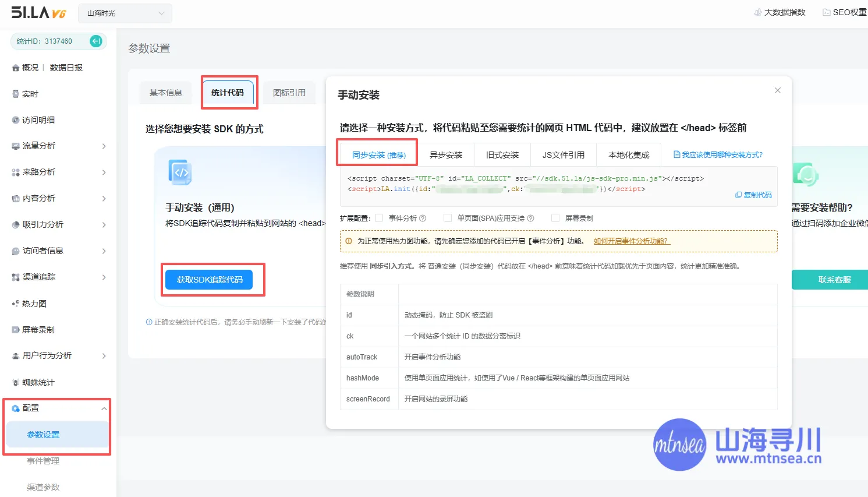Select the 旧式安装 tab
Viewport: 868px width, 497px height.
pyautogui.click(x=502, y=155)
